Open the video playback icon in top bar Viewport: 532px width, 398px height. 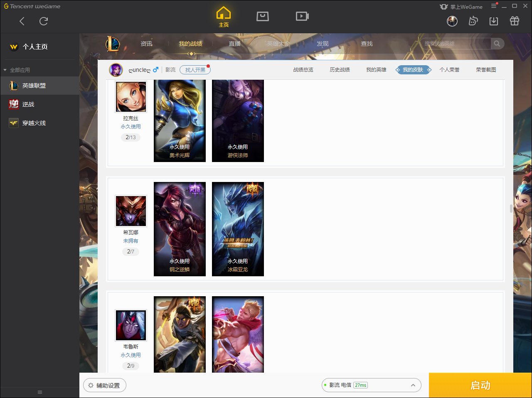(x=302, y=16)
